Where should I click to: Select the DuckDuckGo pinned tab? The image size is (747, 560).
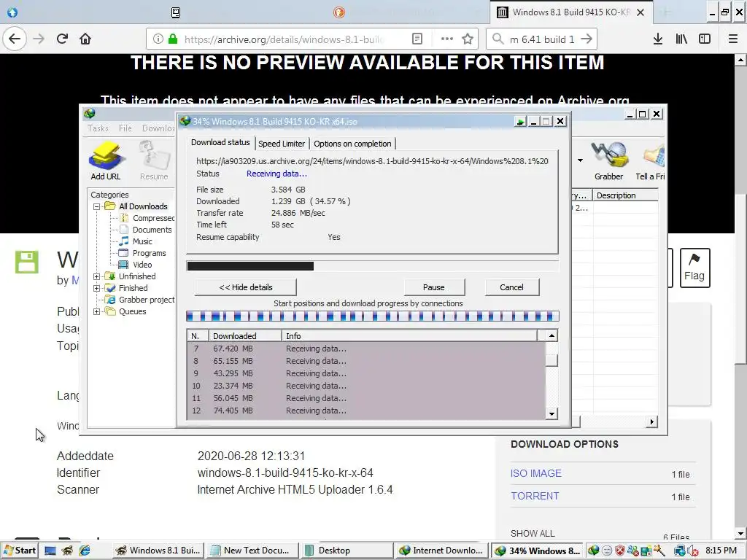(x=338, y=13)
